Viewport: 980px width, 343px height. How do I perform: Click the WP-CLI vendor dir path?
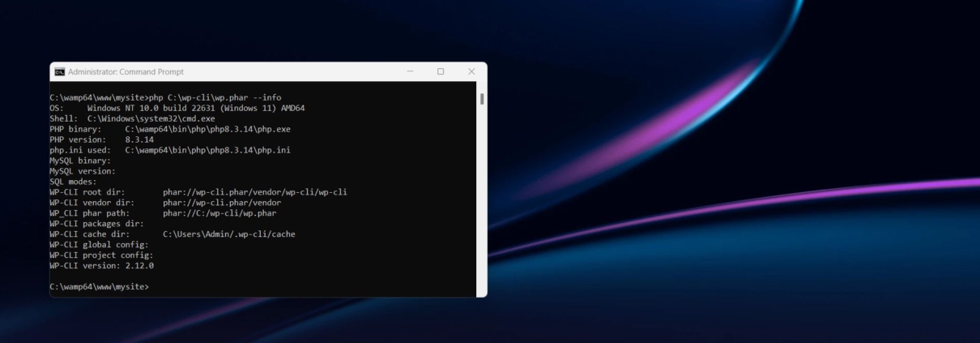[222, 203]
